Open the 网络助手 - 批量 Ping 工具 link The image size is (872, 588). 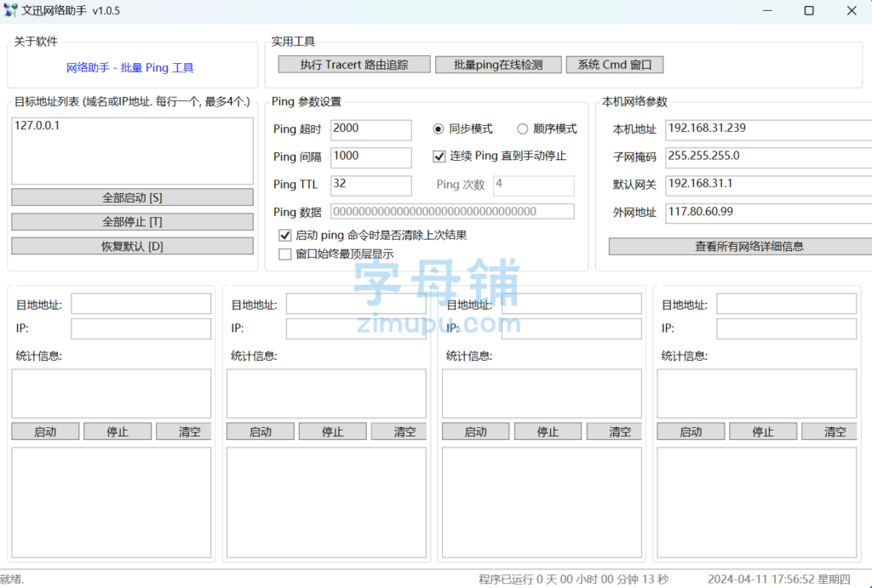[x=130, y=68]
